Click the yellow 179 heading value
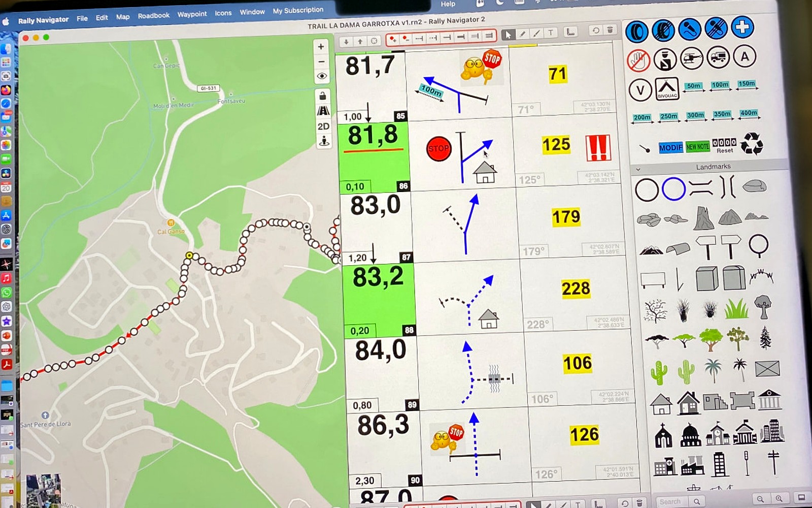Image resolution: width=812 pixels, height=508 pixels. coord(566,217)
